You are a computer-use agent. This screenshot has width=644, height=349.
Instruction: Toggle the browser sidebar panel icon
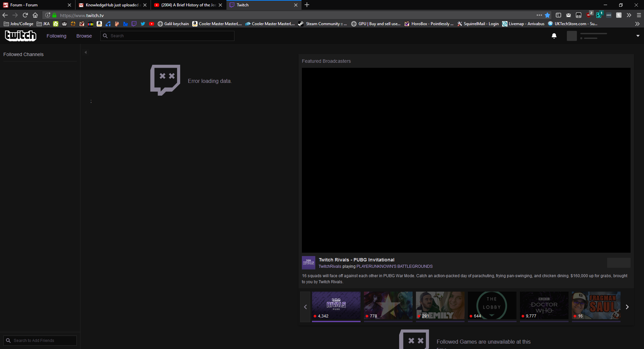558,15
